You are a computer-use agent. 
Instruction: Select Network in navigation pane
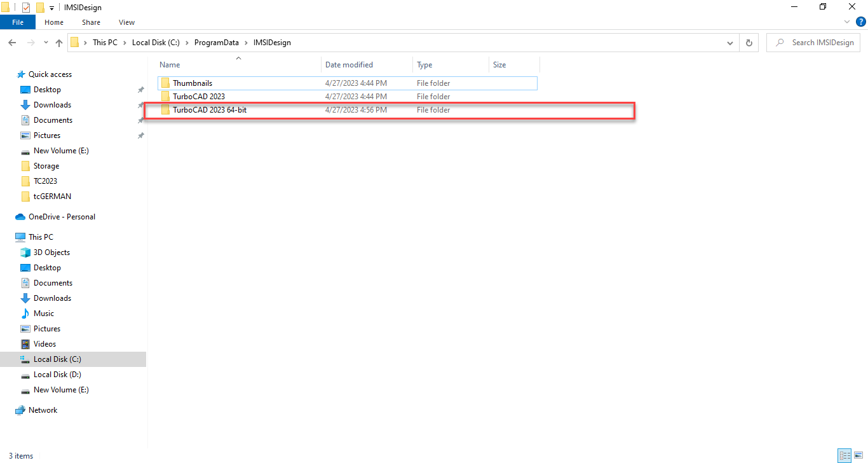click(x=43, y=410)
